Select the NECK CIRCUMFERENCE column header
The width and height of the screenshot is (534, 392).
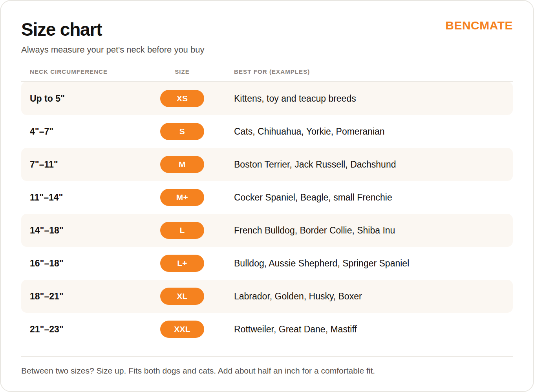tap(68, 72)
